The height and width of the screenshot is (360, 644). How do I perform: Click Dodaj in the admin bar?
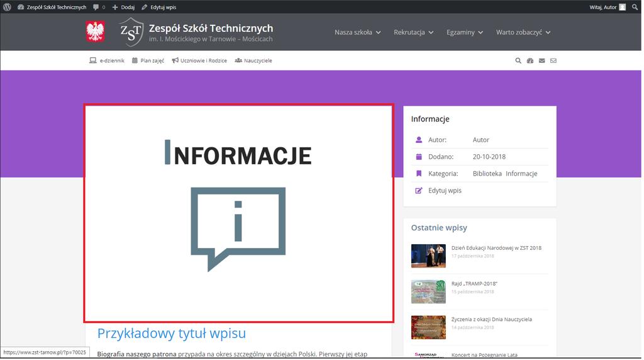click(x=128, y=7)
